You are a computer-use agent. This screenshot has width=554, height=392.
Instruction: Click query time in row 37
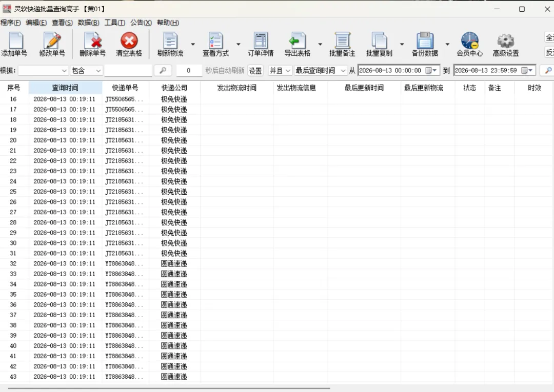tap(64, 315)
